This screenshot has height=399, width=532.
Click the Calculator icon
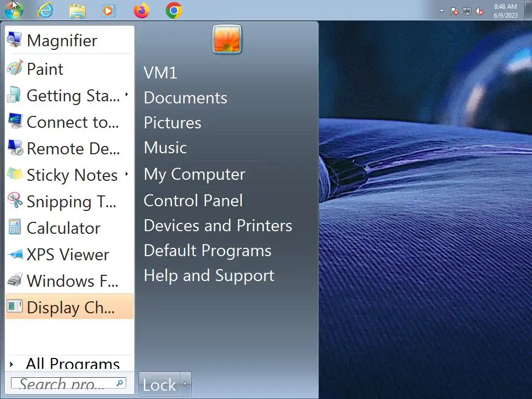point(15,227)
